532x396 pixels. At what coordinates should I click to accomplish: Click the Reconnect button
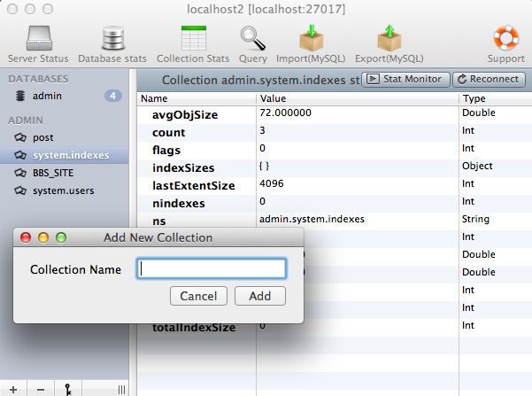pyautogui.click(x=489, y=80)
